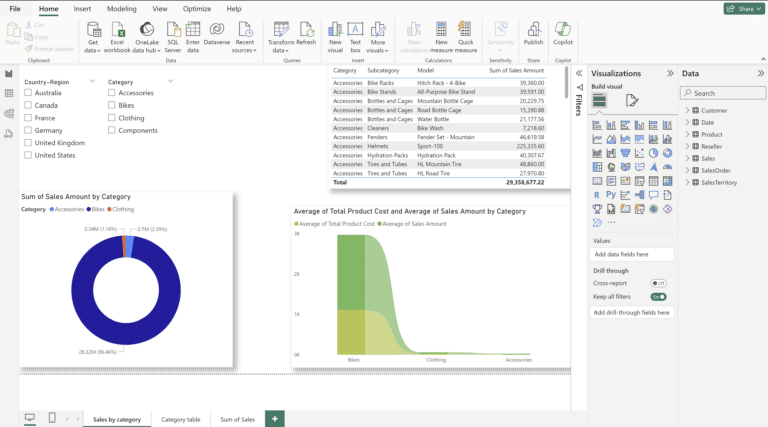Open the Dataverse connector
The width and height of the screenshot is (768, 427).
[x=217, y=33]
